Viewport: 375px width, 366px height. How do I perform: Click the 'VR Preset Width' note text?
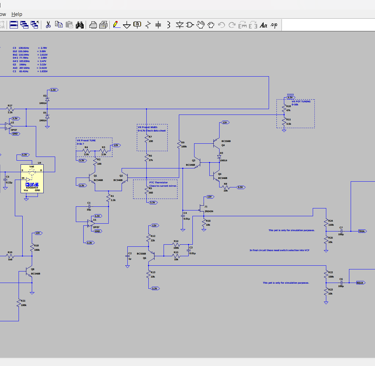tap(148, 127)
